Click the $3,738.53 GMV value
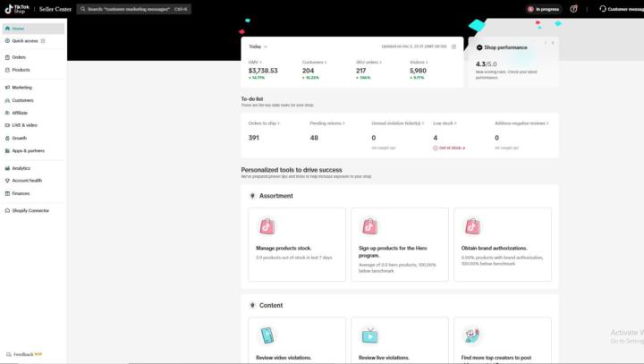Screen dimensions: 644x364 (x=263, y=71)
